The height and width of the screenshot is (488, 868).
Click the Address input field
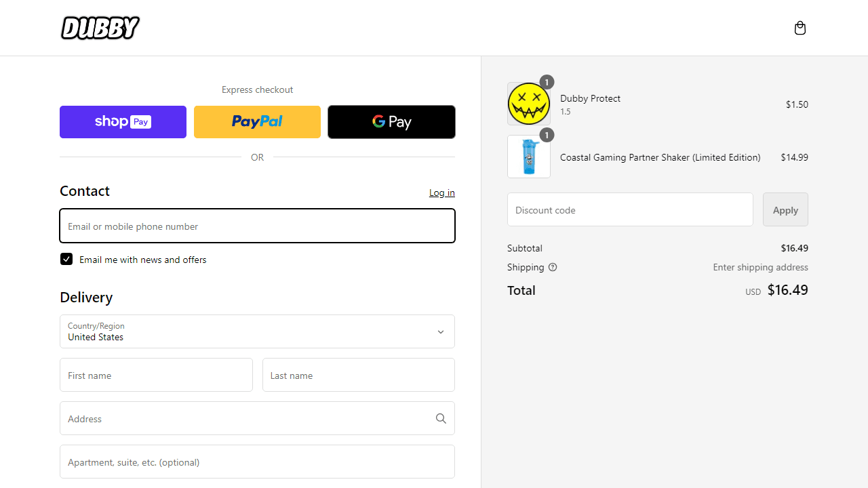(257, 418)
